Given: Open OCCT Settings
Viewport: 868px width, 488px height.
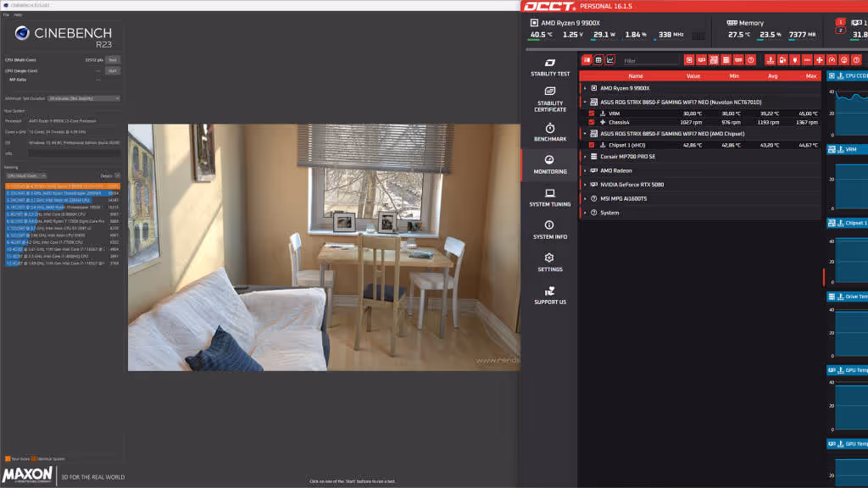Looking at the screenshot, I should click(549, 262).
